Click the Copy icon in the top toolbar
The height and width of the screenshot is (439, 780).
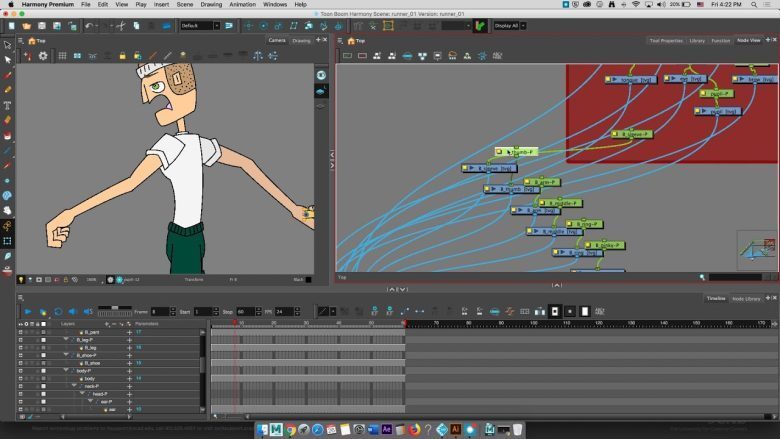[x=136, y=26]
